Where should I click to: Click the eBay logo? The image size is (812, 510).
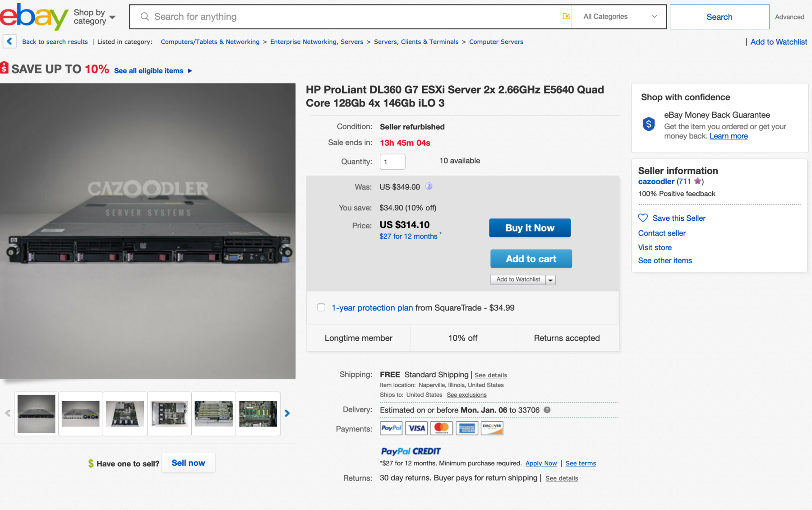pyautogui.click(x=34, y=17)
